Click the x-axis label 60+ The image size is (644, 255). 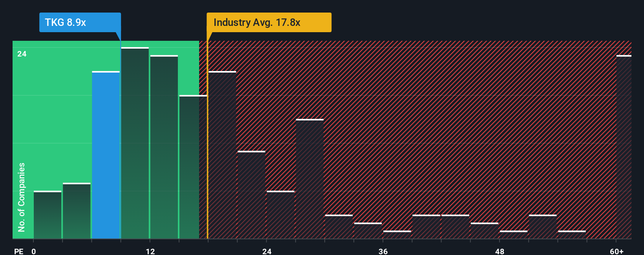pos(617,251)
